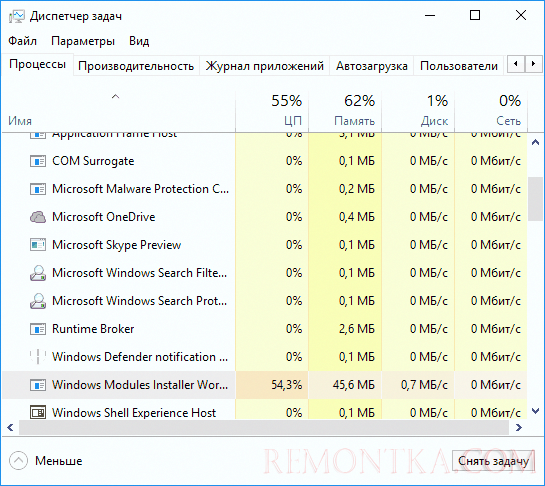Click the Windows Shell Experience Host icon

tap(38, 413)
